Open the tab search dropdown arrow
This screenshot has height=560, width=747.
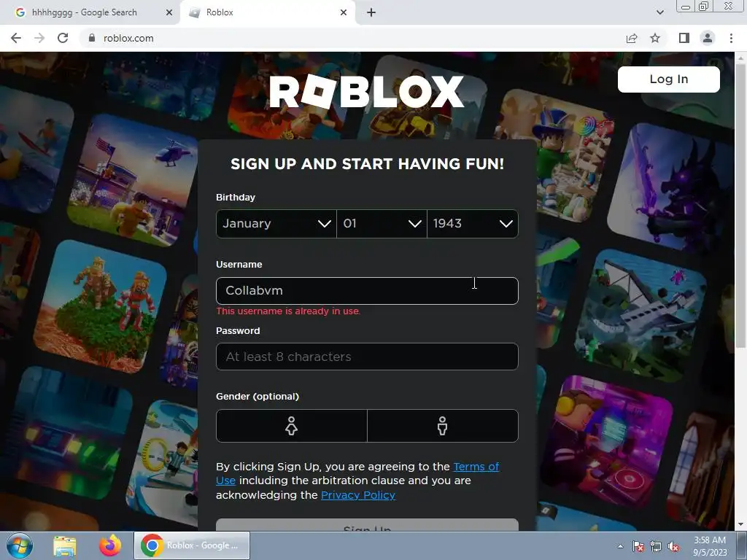click(x=659, y=12)
